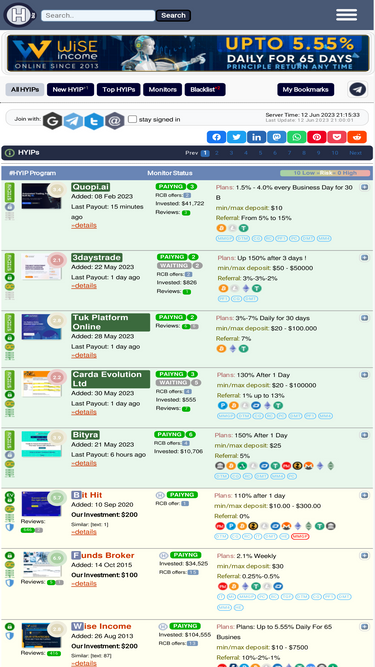Viewport: 375px width, 667px height.
Task: Open the My Bookmarks button
Action: tap(306, 90)
